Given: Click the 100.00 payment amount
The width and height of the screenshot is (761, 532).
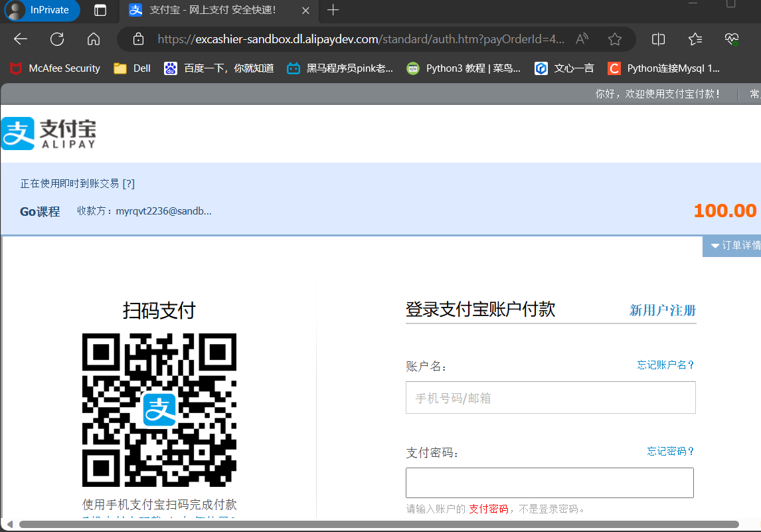Looking at the screenshot, I should [724, 211].
